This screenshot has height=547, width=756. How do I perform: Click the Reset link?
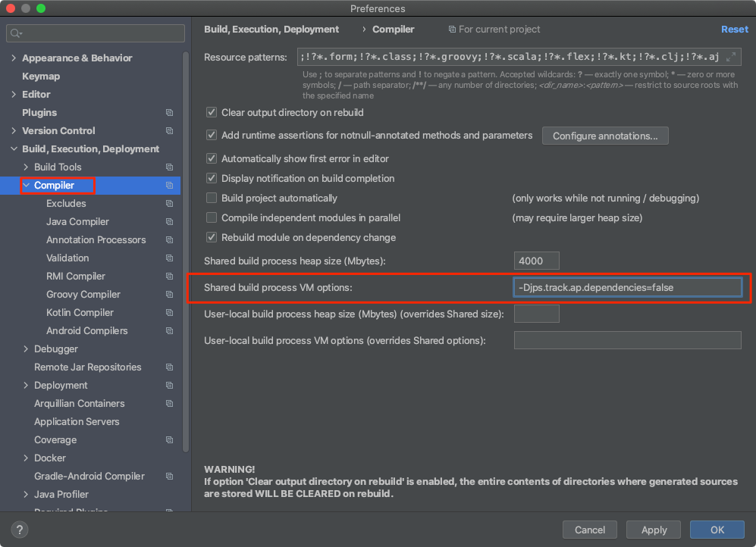(x=734, y=30)
